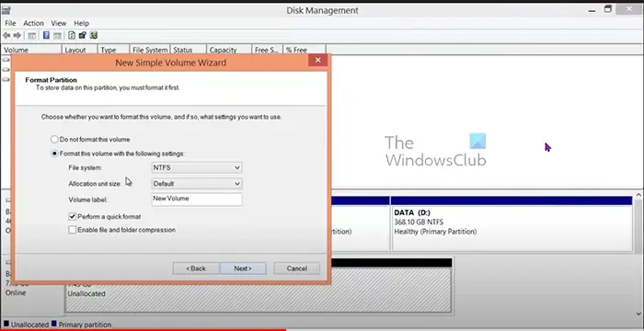Open the Allocation unit size dropdown
The width and height of the screenshot is (644, 331).
coord(197,184)
